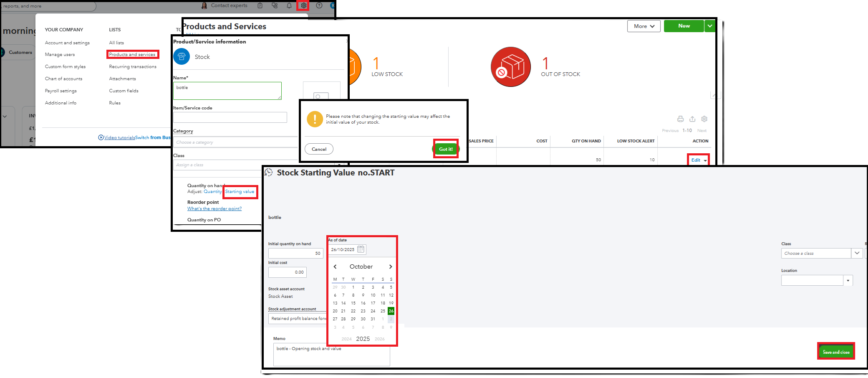Click the Initial quantity on hand field

tap(296, 253)
